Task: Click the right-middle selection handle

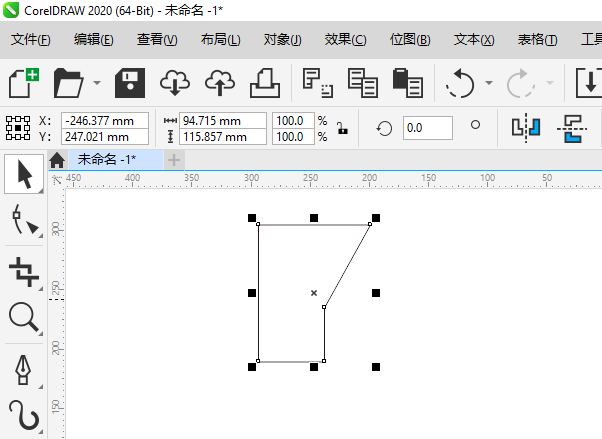Action: coord(376,293)
